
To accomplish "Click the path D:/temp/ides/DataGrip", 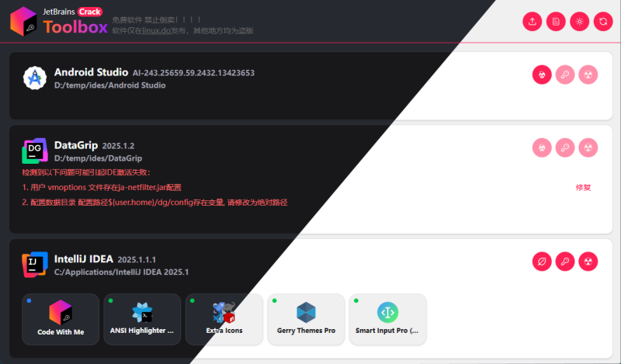I will (98, 158).
